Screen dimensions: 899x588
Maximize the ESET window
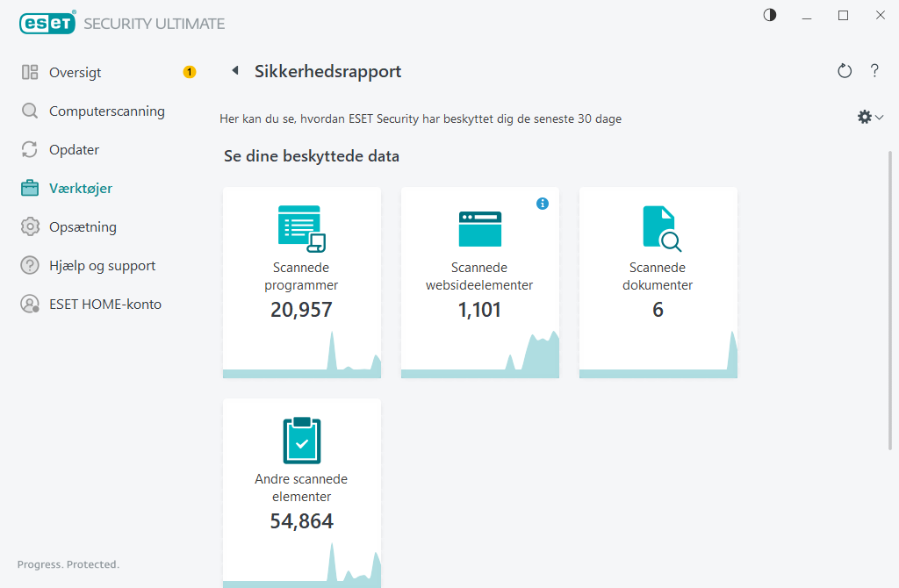[x=844, y=16]
